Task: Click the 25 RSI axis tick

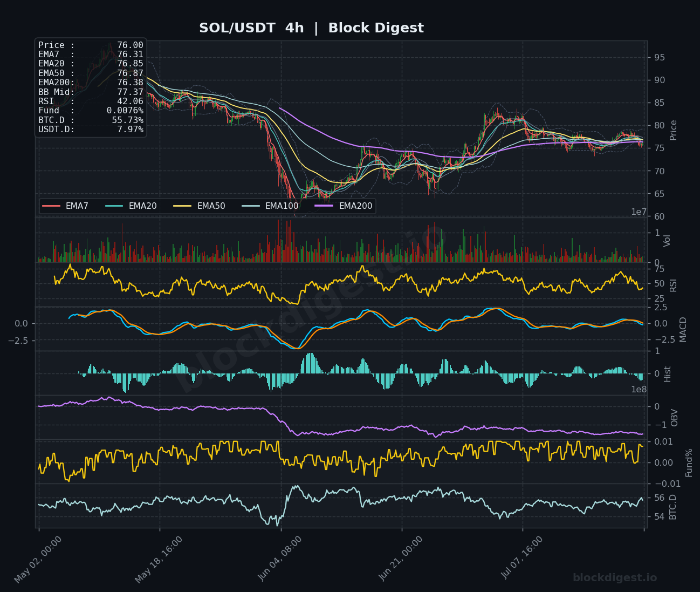Action: [660, 299]
